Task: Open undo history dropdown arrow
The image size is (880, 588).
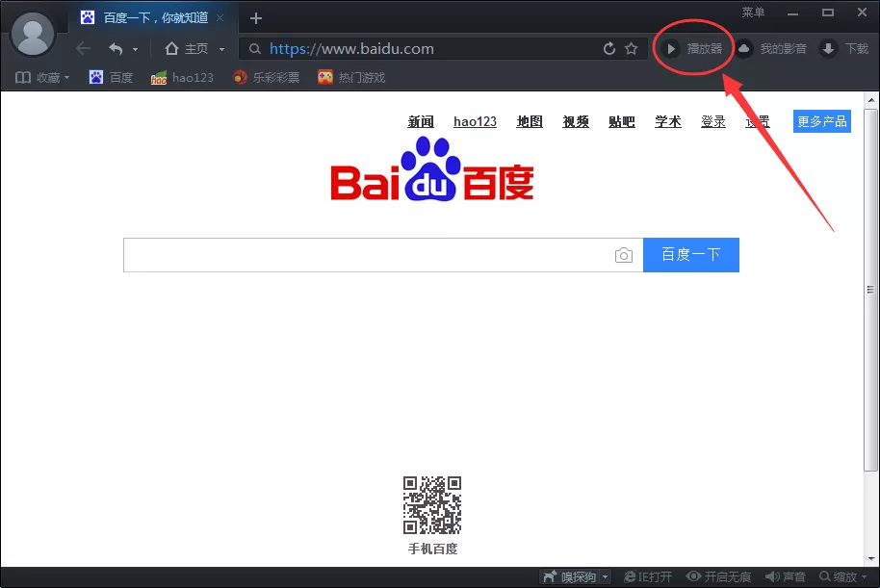Action: click(x=135, y=49)
